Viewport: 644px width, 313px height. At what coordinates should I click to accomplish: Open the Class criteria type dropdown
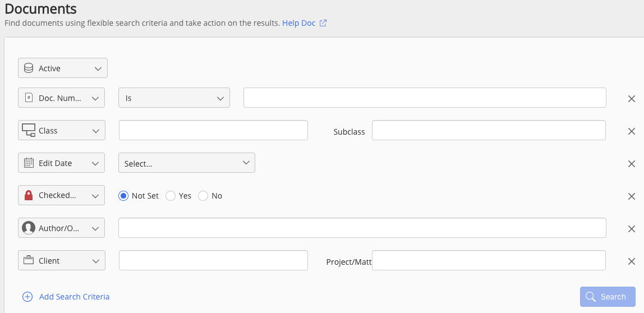point(62,131)
